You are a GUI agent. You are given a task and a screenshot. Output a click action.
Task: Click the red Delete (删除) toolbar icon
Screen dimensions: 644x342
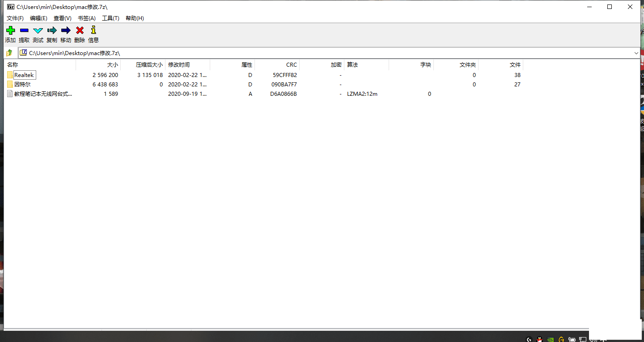coord(80,30)
